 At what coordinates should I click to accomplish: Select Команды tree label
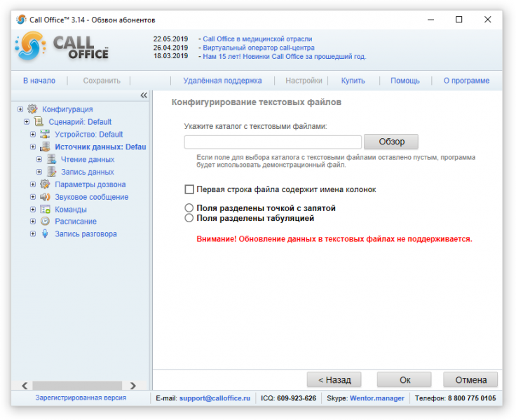[x=71, y=210]
